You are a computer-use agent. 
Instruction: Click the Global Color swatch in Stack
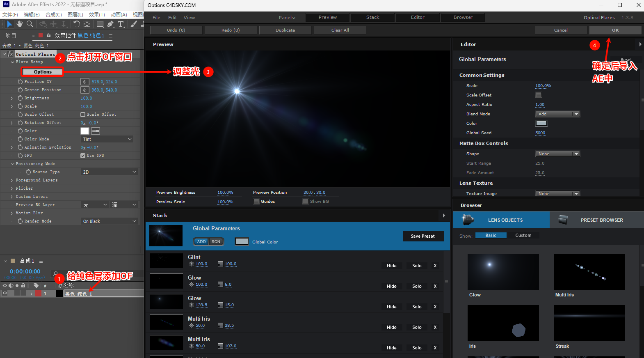point(242,241)
